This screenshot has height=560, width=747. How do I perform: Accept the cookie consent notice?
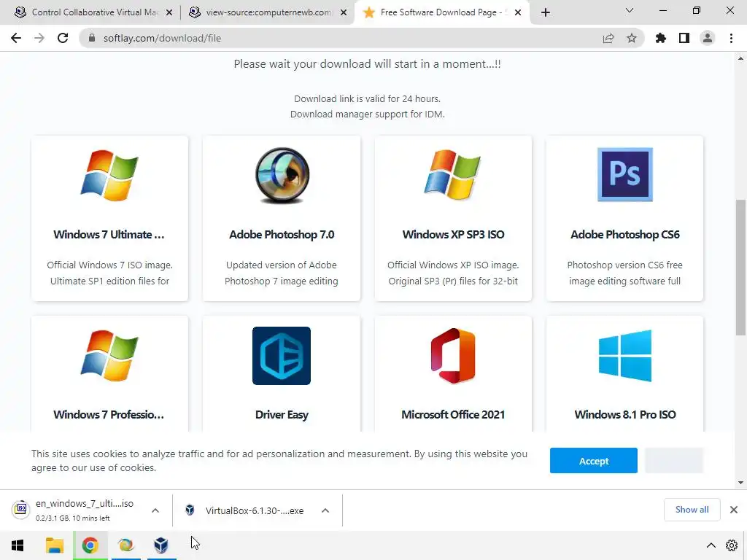(594, 461)
